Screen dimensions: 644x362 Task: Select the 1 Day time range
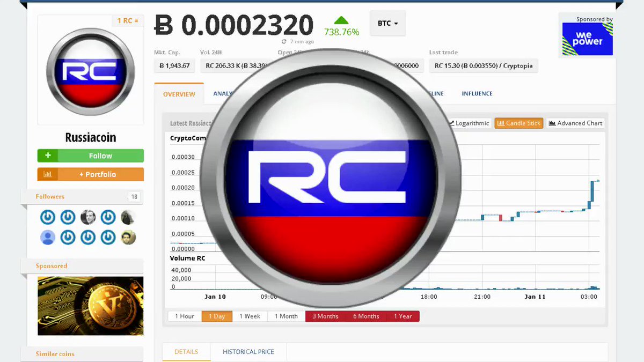pos(217,316)
